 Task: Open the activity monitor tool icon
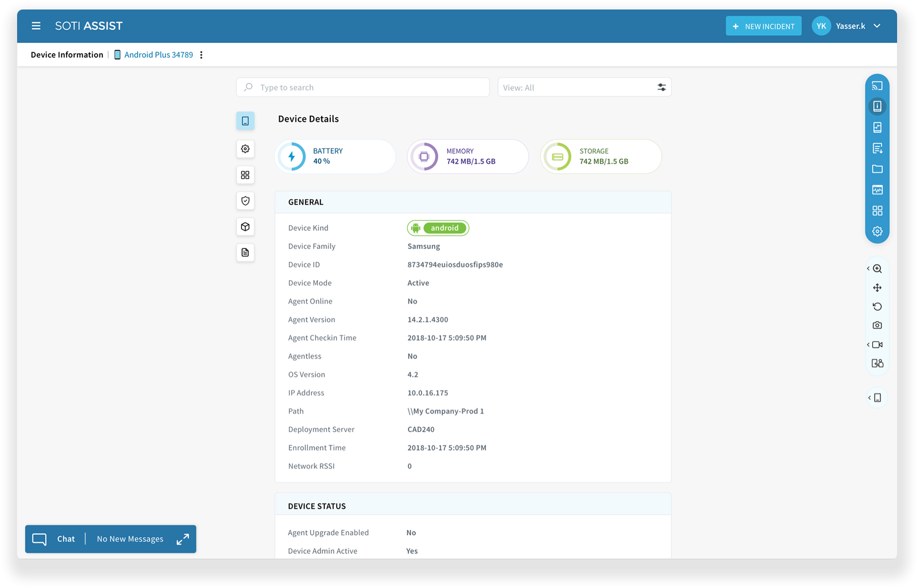(877, 190)
